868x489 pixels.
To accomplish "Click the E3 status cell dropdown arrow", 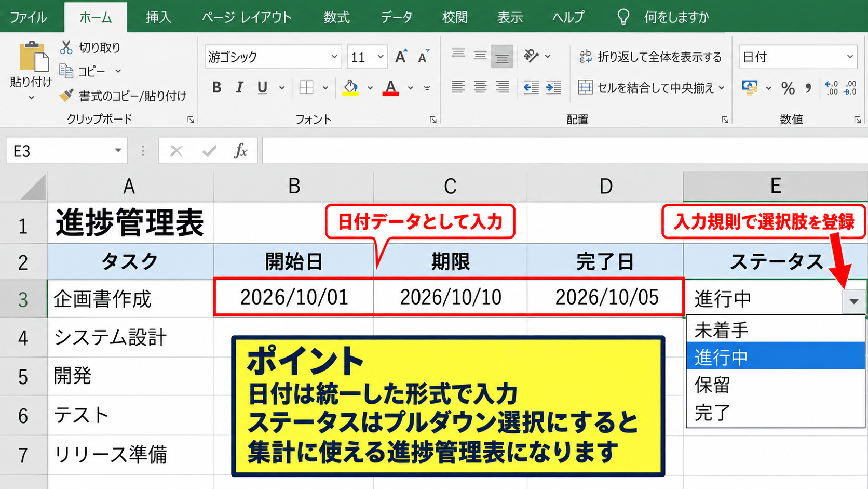I will [854, 301].
